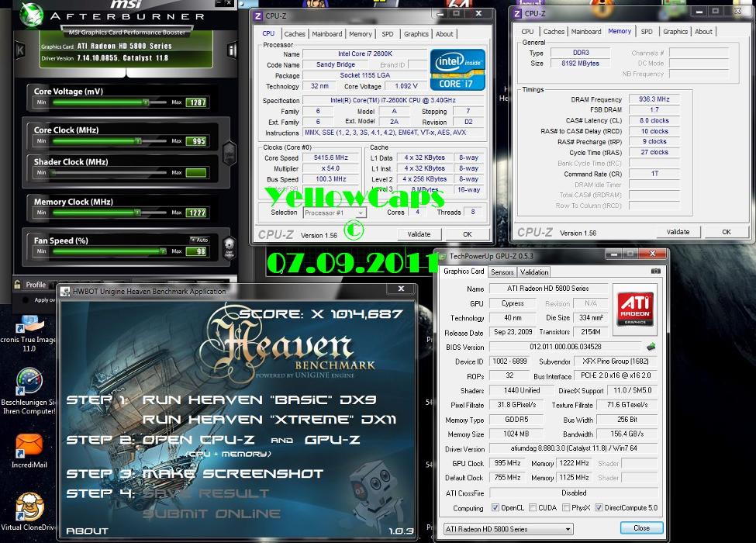Click the BIOS Version field 012.011.000.006.034528
The width and height of the screenshot is (756, 543).
565,346
